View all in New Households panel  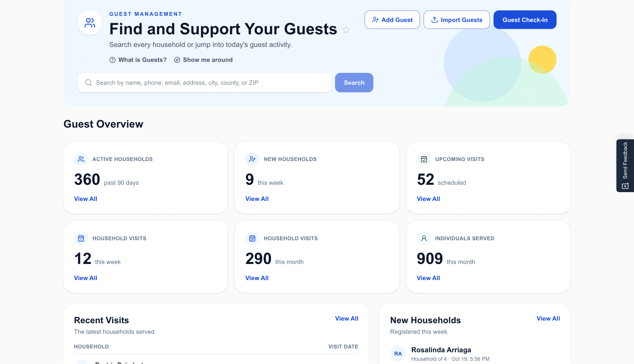tap(548, 319)
